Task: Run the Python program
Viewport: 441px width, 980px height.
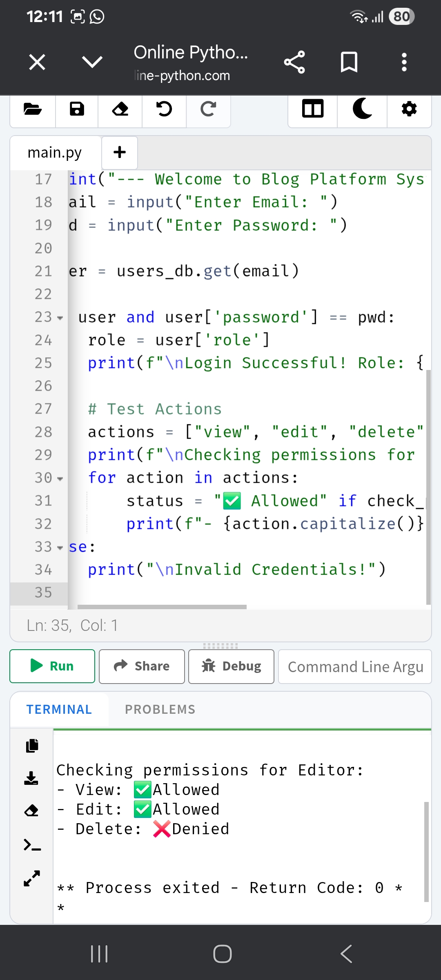Action: point(52,666)
